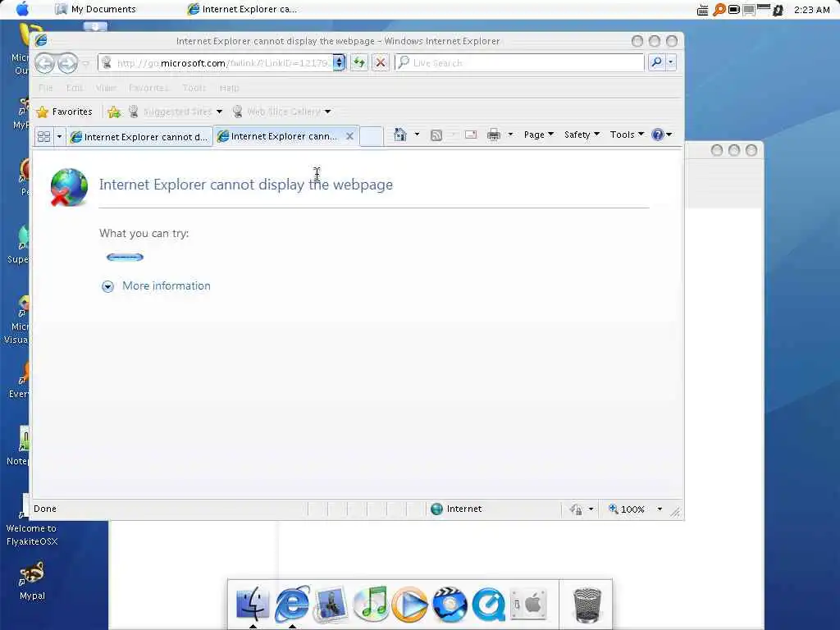Click the RSS Feeds icon
The height and width of the screenshot is (630, 840).
point(436,135)
